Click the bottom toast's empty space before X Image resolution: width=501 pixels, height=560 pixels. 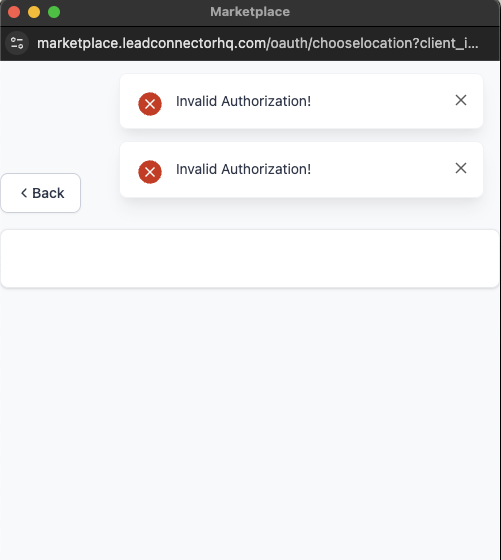pos(382,169)
